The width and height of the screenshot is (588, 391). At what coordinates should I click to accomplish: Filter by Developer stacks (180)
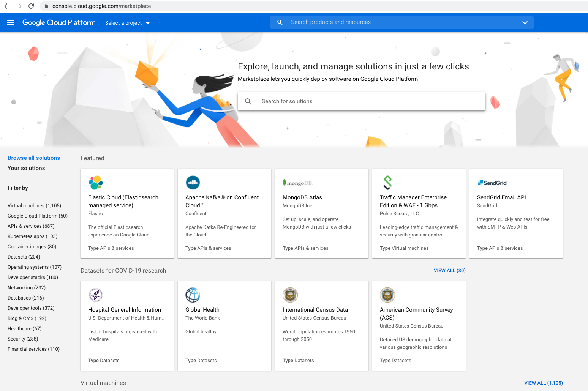[x=33, y=277]
